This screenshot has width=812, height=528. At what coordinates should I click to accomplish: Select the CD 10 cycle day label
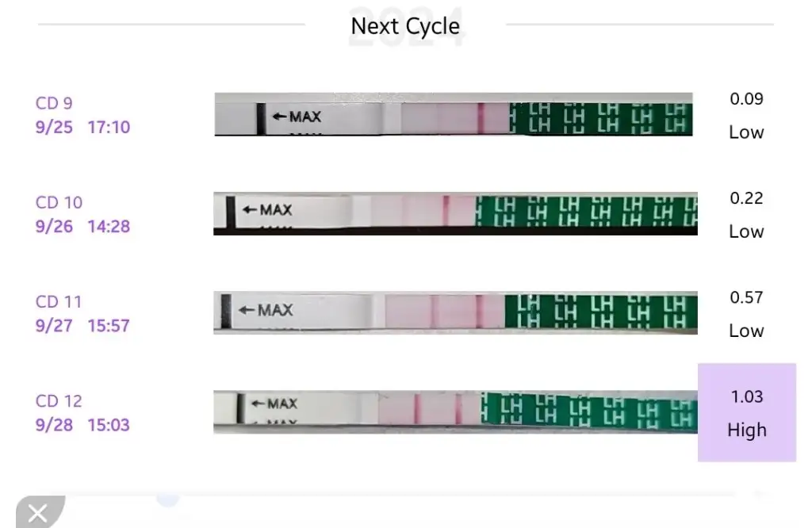coord(59,202)
